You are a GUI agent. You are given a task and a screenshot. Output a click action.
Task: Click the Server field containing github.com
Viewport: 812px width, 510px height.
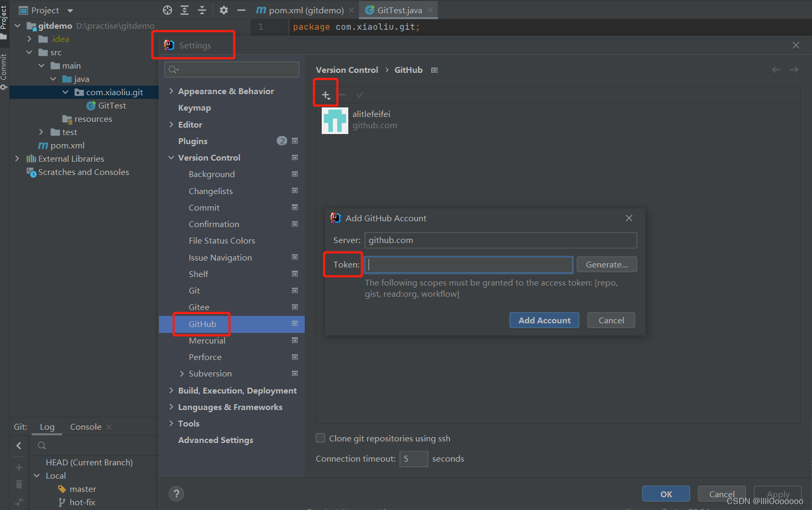500,240
